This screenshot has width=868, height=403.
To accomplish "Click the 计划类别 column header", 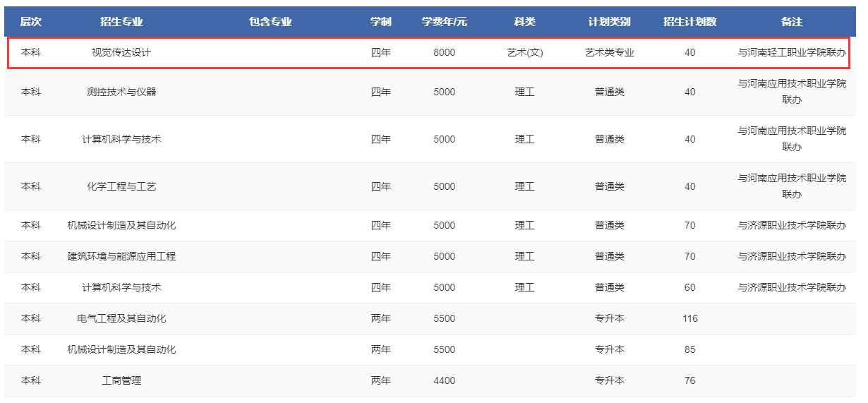I will (610, 22).
